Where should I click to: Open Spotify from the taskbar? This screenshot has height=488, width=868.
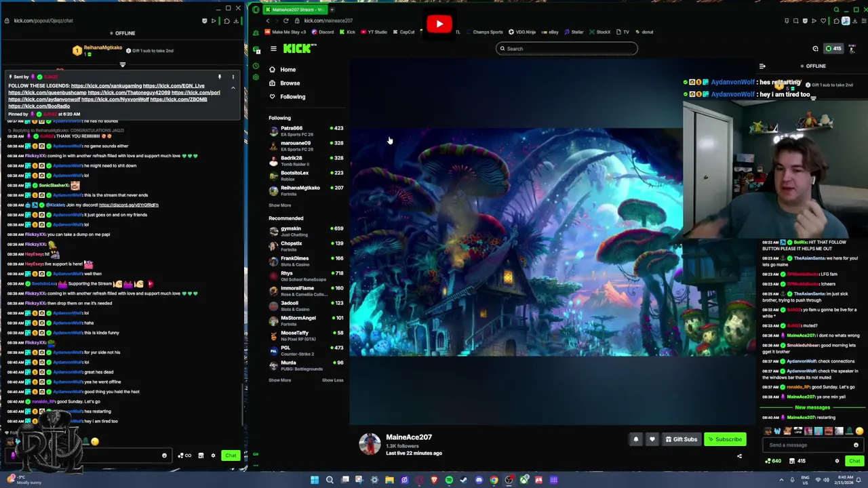(x=449, y=480)
